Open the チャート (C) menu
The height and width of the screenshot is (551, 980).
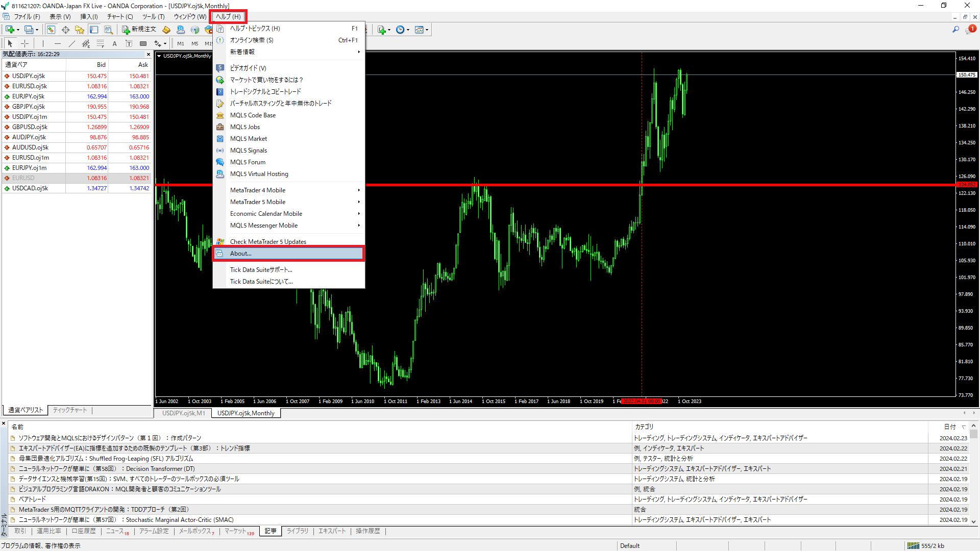click(x=120, y=16)
